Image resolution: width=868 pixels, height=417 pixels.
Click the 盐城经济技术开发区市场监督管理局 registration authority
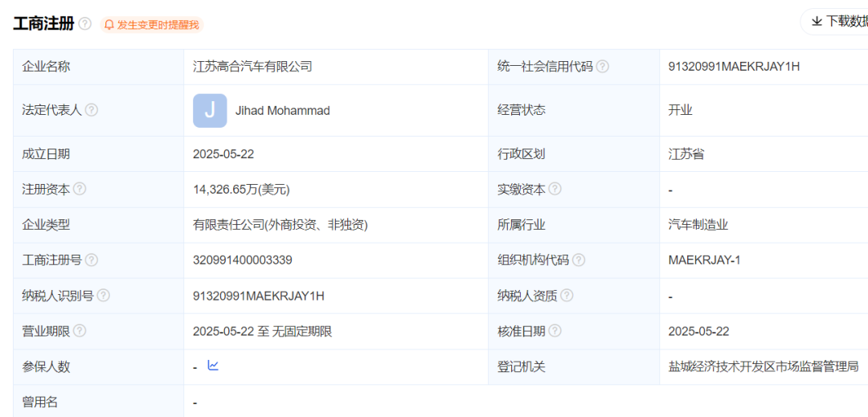coord(763,366)
